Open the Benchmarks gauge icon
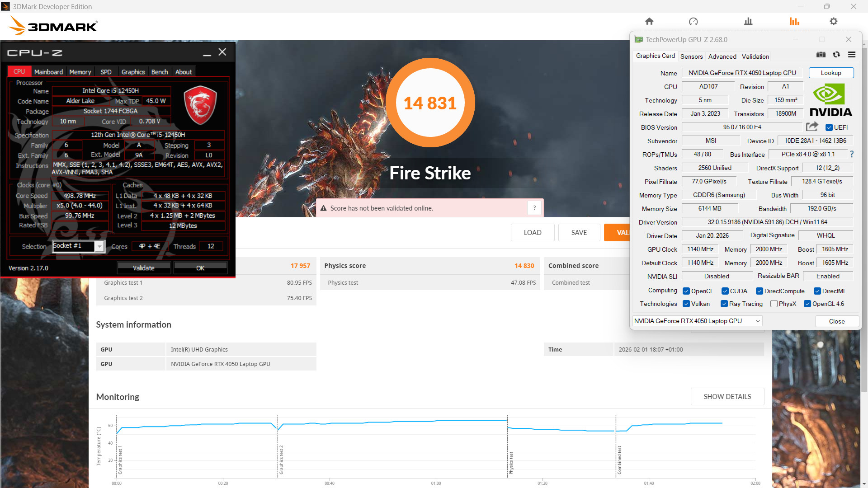This screenshot has height=488, width=868. (x=693, y=21)
